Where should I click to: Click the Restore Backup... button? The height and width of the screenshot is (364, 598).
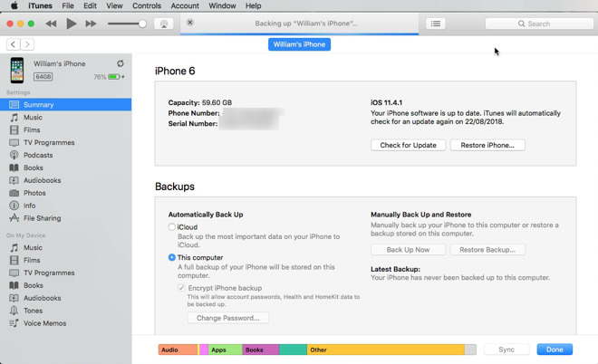pos(487,250)
